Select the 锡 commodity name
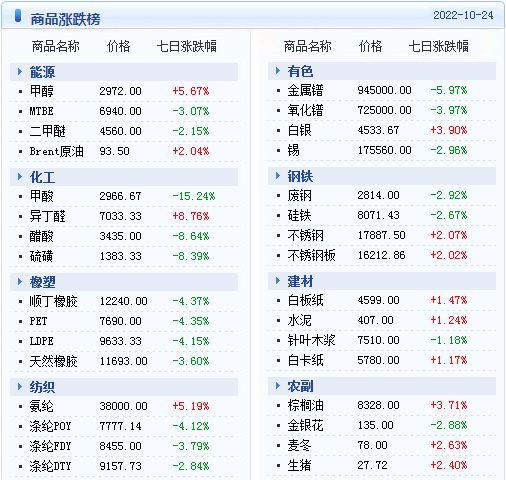 (x=294, y=150)
